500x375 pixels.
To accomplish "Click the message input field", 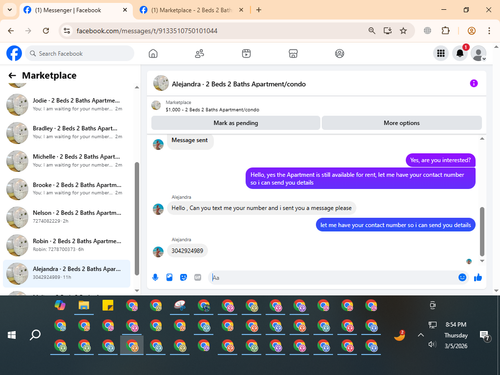I will pos(333,277).
